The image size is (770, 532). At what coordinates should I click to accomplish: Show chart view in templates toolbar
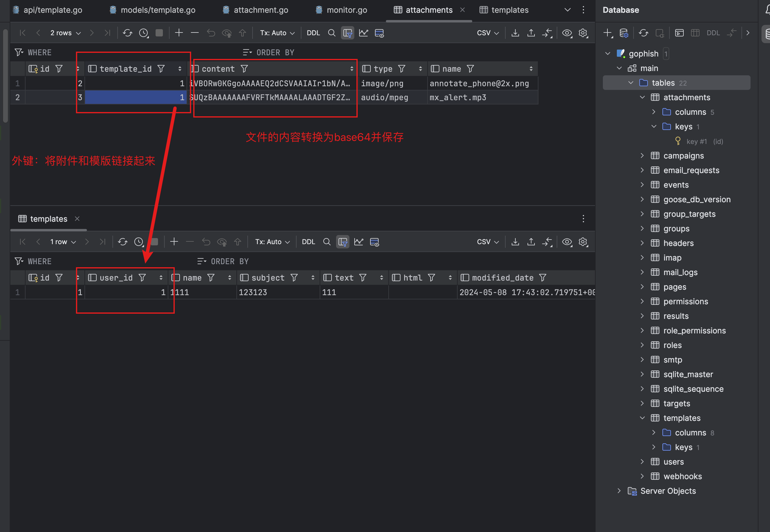(359, 242)
